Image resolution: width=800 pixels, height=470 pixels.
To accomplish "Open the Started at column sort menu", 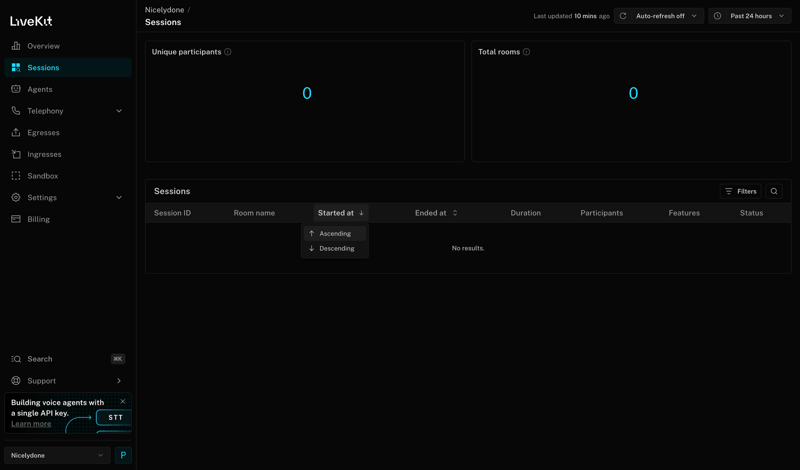I will point(341,213).
